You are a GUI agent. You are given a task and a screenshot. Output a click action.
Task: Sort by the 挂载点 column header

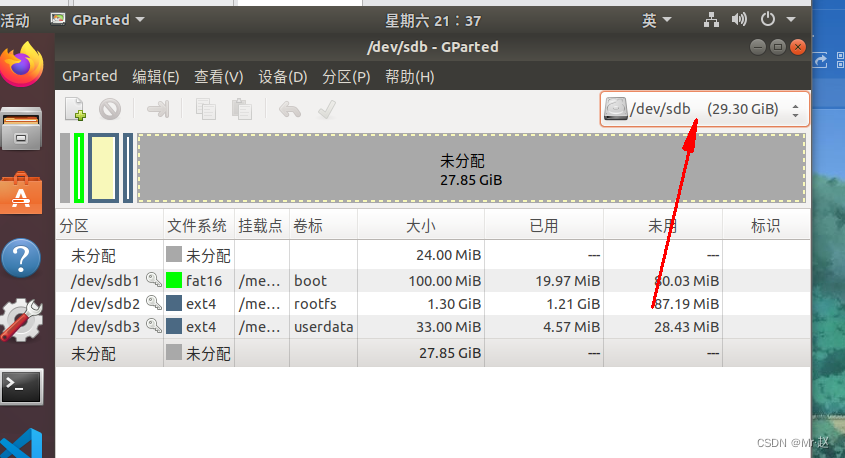262,225
